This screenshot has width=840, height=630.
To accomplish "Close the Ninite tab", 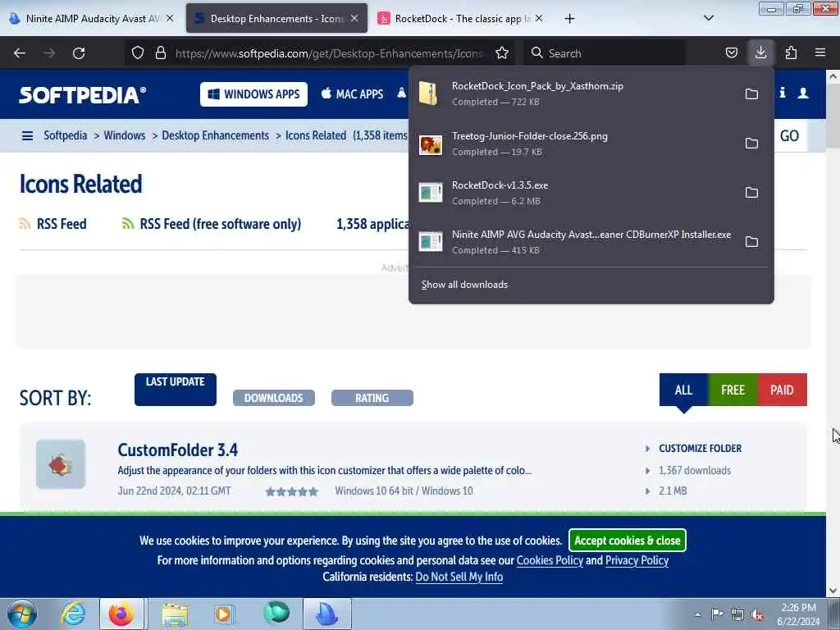I will pos(169,18).
